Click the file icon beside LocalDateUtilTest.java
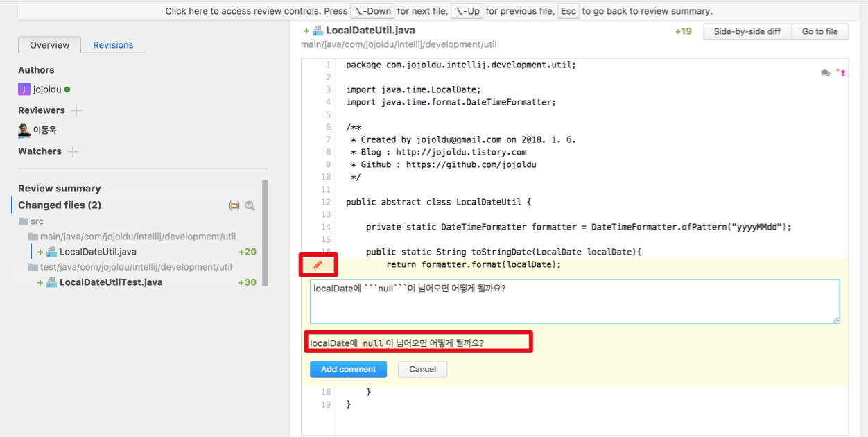Image resolution: width=868 pixels, height=437 pixels. click(51, 282)
